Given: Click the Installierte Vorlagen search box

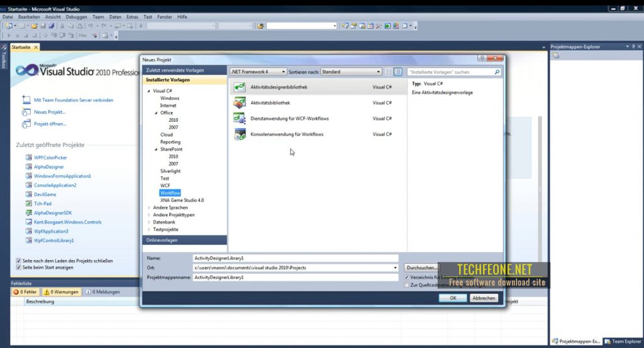Looking at the screenshot, I should [454, 72].
